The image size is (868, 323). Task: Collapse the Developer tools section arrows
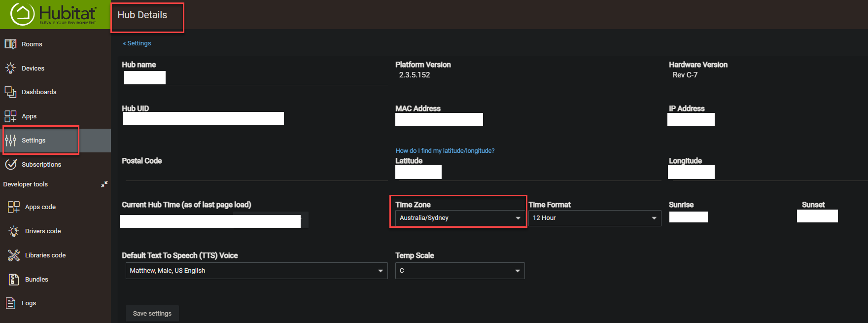pos(104,184)
